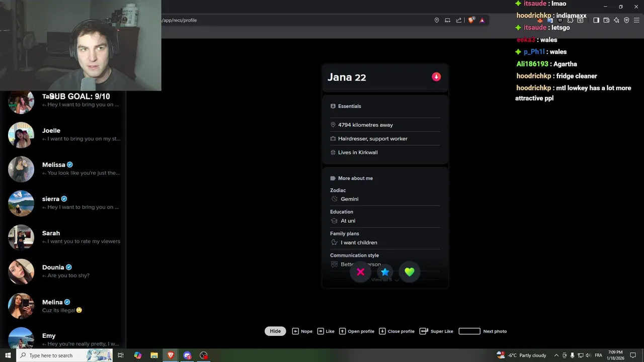This screenshot has width=644, height=362.
Task: Click the Open profile shortcut hint
Action: point(357,331)
